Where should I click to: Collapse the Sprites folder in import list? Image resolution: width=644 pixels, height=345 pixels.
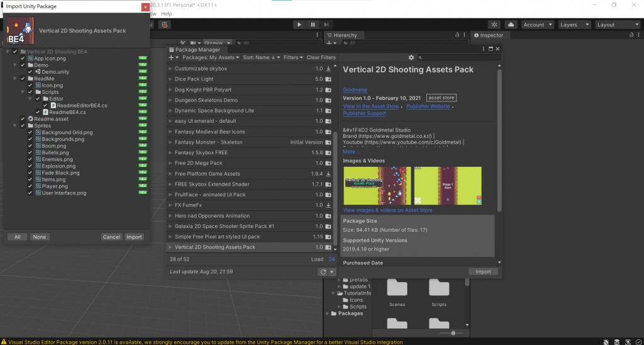tap(15, 126)
